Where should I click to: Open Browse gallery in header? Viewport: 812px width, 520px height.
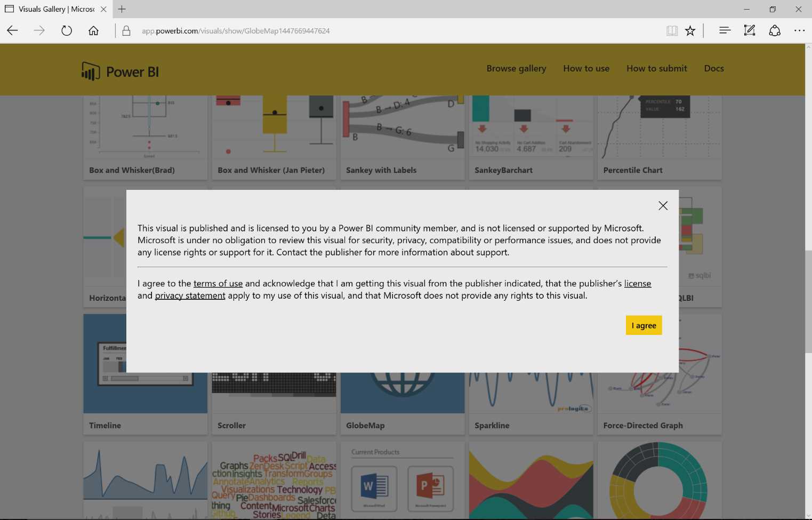click(x=516, y=68)
